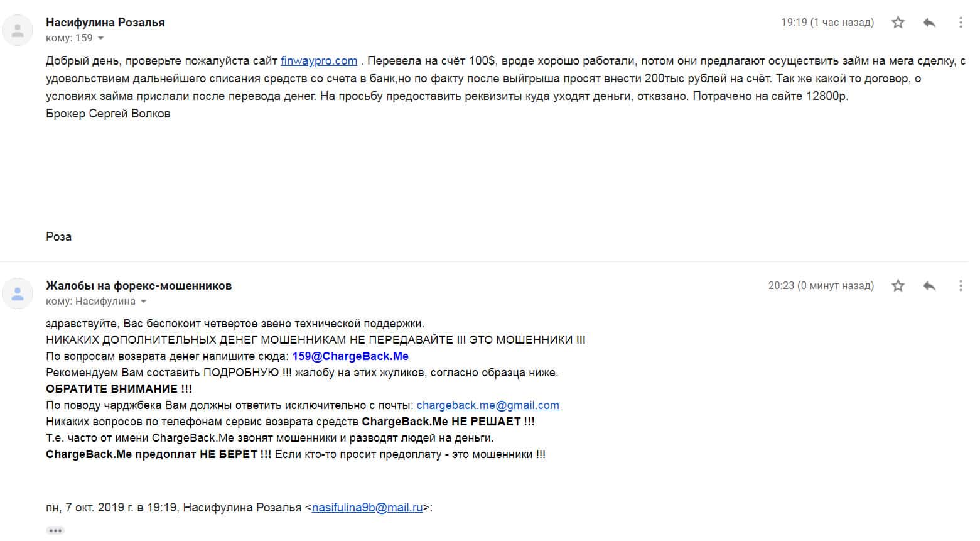
Task: Show trimmed quoted content ellipsis
Action: click(55, 530)
